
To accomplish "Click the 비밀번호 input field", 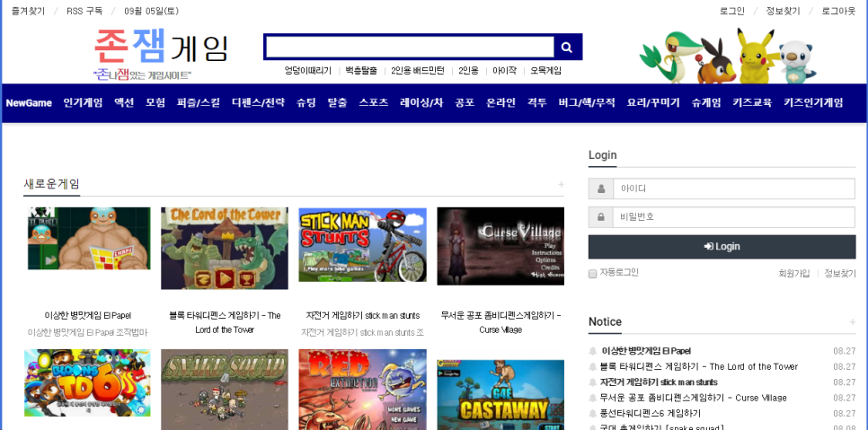I will coord(734,217).
